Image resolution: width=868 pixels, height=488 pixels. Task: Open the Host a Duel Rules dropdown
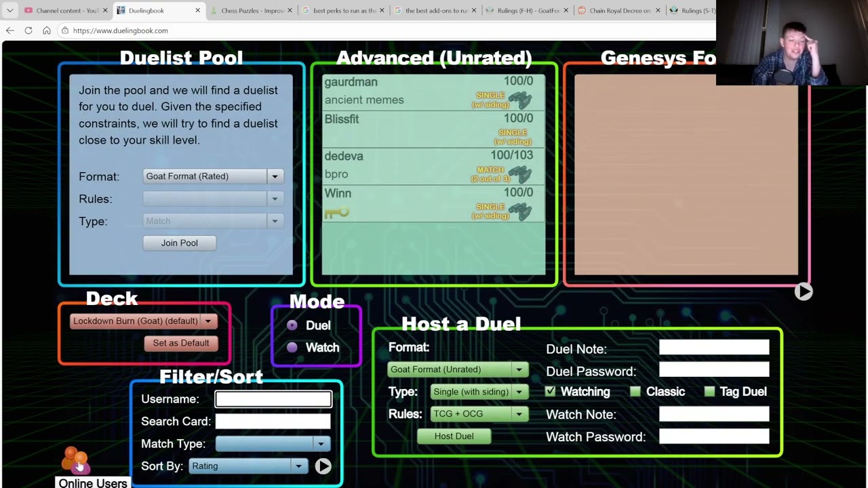479,413
